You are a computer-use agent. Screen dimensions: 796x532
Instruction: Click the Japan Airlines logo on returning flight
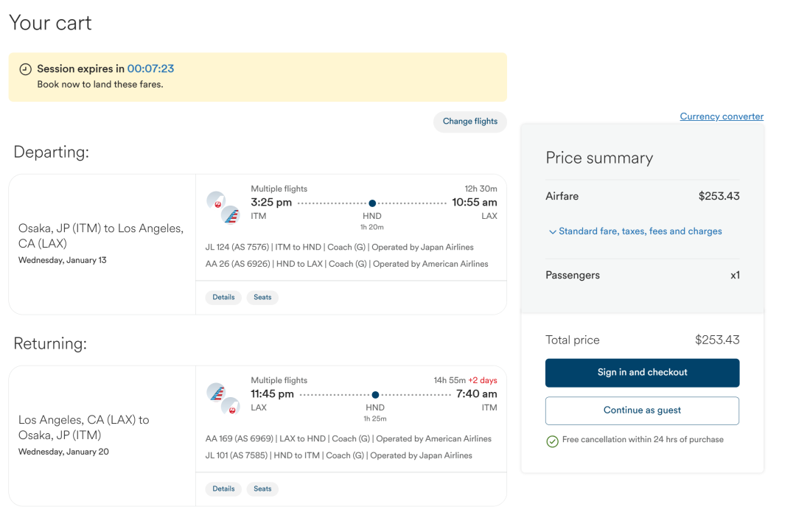231,407
